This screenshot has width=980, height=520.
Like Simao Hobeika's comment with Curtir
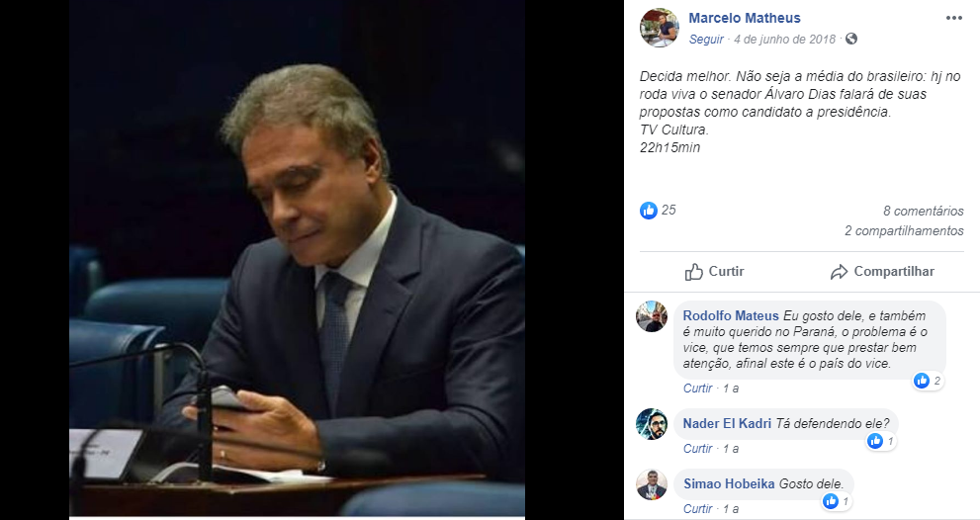point(697,509)
